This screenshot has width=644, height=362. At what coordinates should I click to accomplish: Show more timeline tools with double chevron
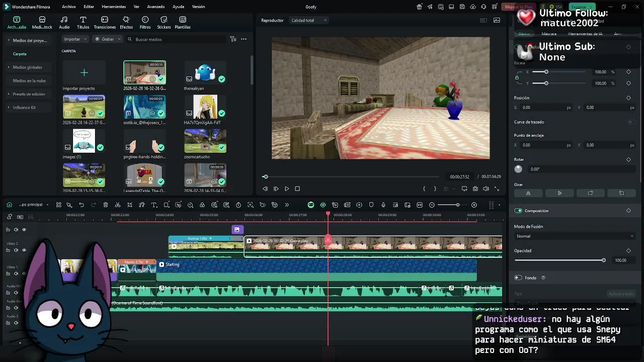pos(287,205)
